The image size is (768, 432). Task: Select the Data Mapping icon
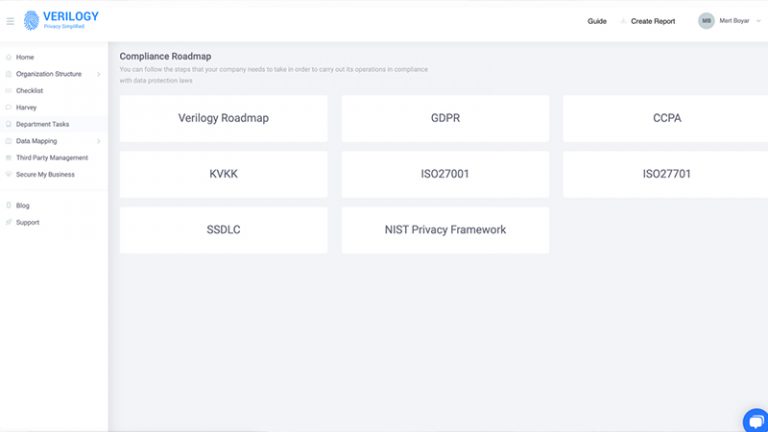click(8, 141)
